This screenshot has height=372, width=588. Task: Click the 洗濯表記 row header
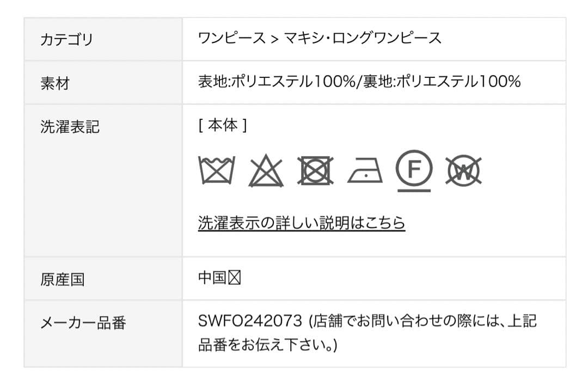point(70,127)
